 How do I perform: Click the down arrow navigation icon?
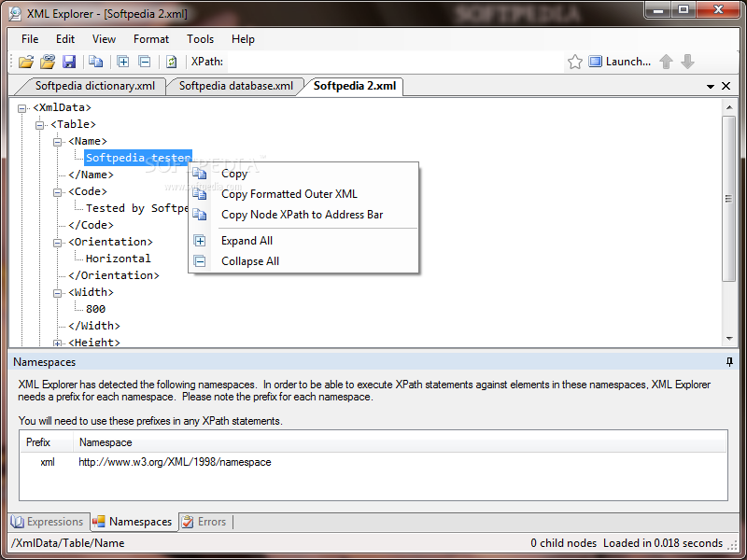point(687,62)
